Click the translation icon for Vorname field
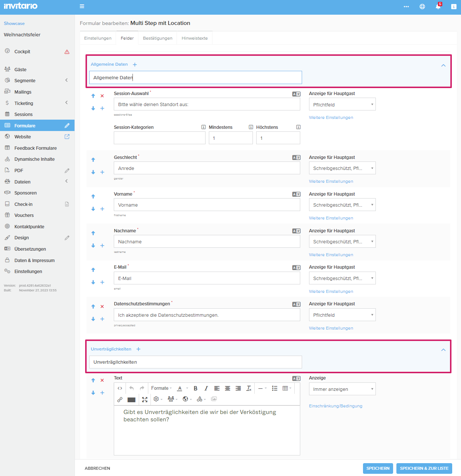This screenshot has width=461, height=476. click(x=296, y=194)
